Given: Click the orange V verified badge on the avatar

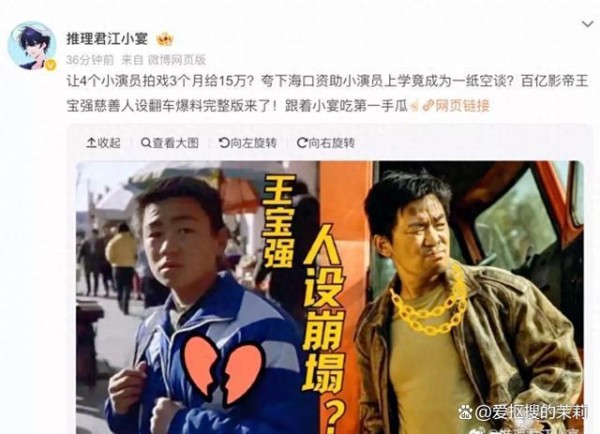Looking at the screenshot, I should [x=50, y=65].
